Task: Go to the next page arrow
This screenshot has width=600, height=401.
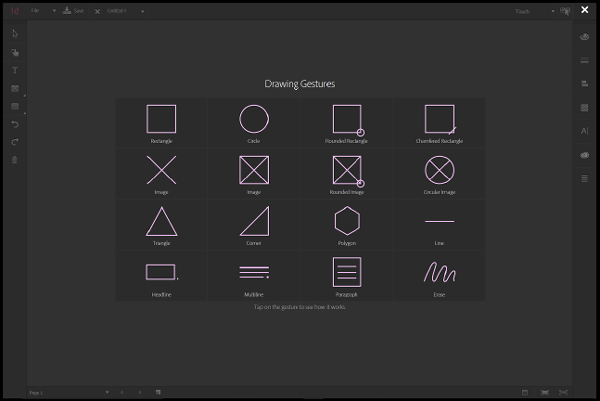Action: 140,392
